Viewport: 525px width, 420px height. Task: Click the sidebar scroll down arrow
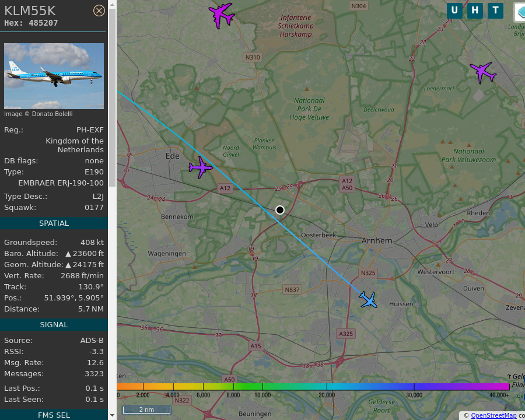(112, 415)
